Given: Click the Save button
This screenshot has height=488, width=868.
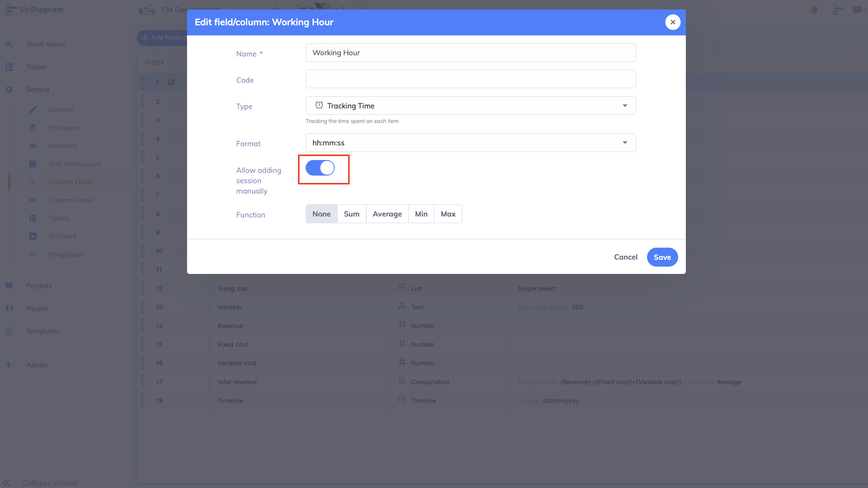Looking at the screenshot, I should pos(662,257).
